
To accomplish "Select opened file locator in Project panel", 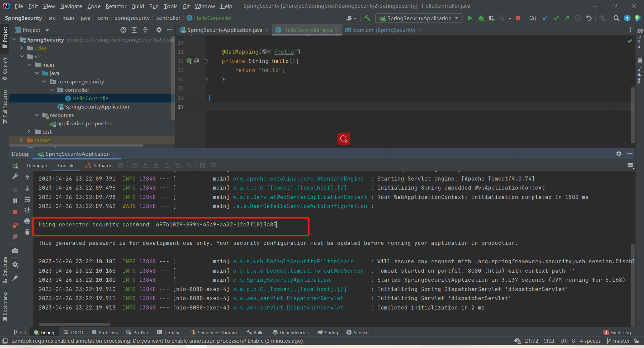I will 123,30.
